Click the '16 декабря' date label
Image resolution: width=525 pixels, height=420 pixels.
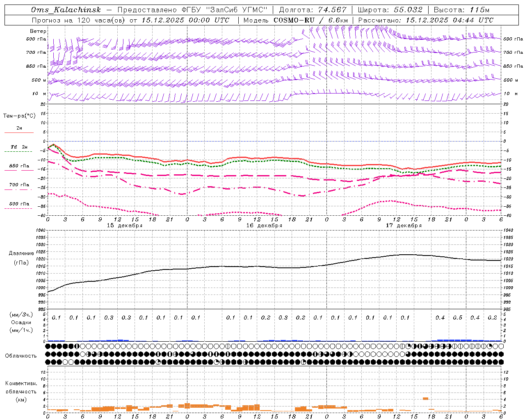click(264, 226)
